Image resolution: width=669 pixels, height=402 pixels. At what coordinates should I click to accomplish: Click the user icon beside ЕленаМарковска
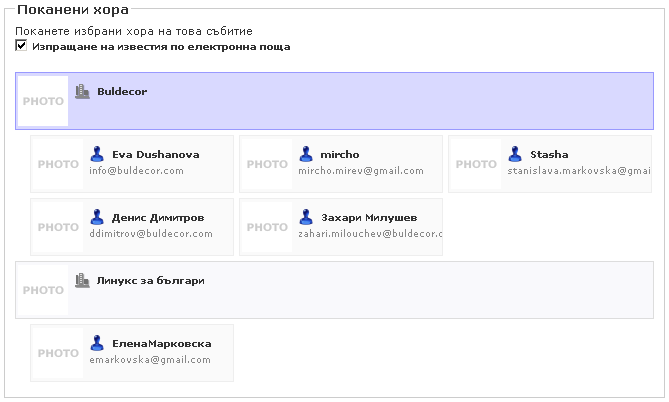click(97, 343)
